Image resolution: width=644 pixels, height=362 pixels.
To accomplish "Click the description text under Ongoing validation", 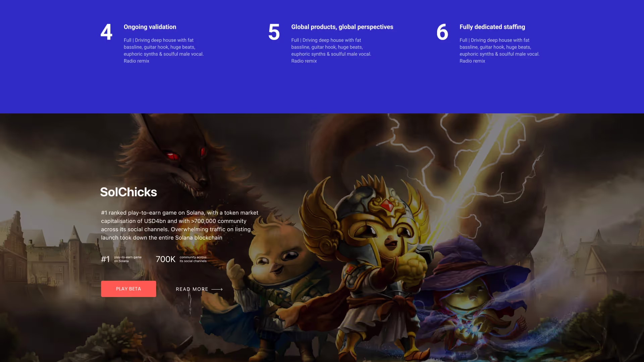I will [164, 51].
